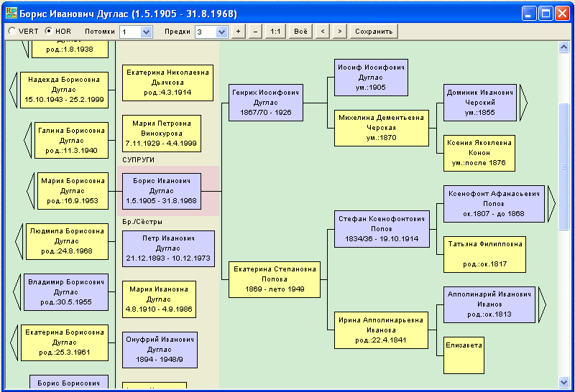
Task: Expand descendants arrow beside Владимир Борисович Дуглас
Action: [17, 292]
